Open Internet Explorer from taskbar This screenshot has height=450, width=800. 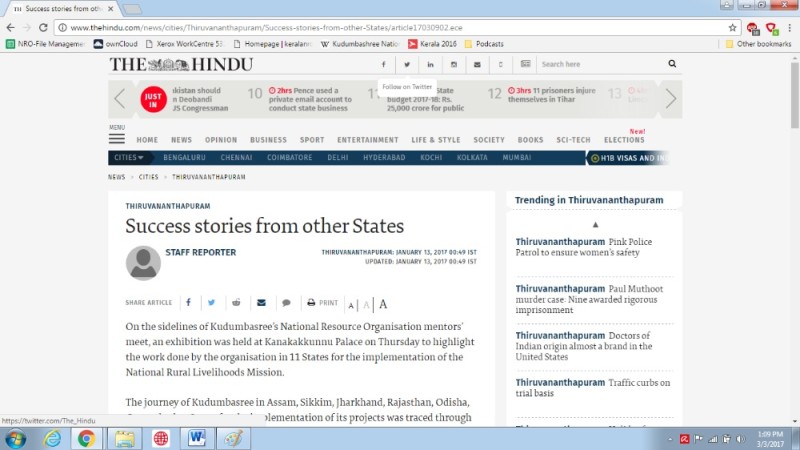click(52, 439)
